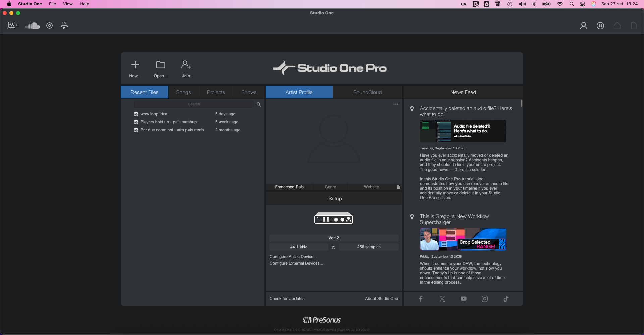This screenshot has height=335, width=644.
Task: Open the Audio file deleted video thumbnail
Action: coord(463,131)
